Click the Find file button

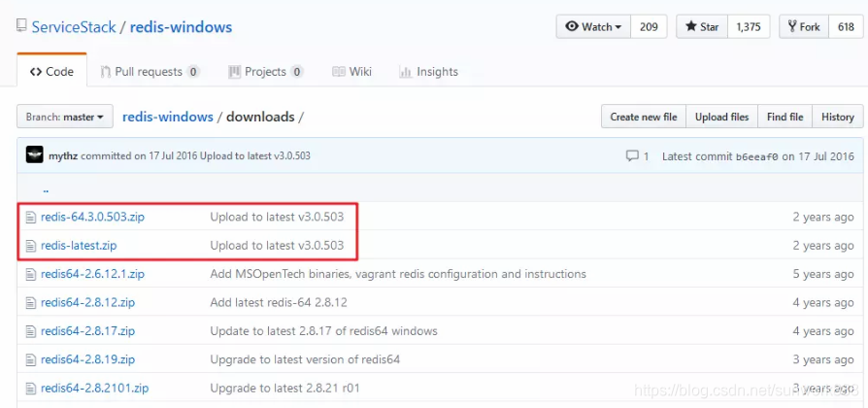click(785, 117)
